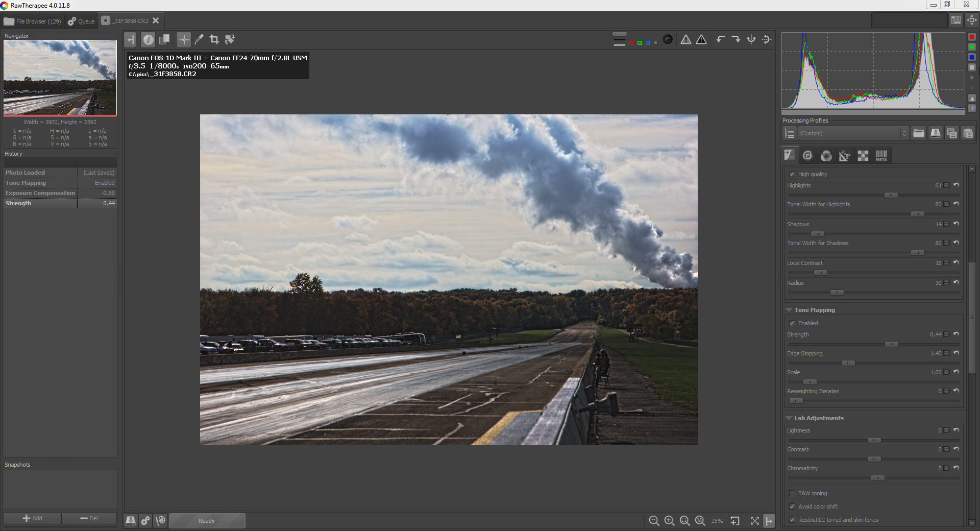980x531 pixels.
Task: Open the Transform tab
Action: point(844,155)
